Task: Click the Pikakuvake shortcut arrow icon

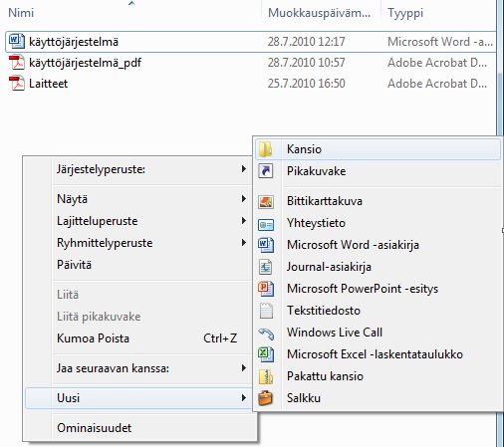Action: tap(266, 171)
